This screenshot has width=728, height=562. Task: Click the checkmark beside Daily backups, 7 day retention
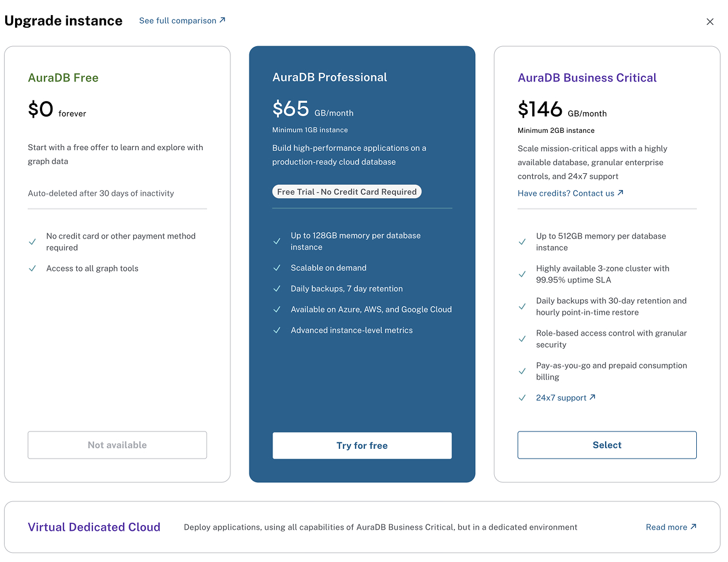pos(277,288)
